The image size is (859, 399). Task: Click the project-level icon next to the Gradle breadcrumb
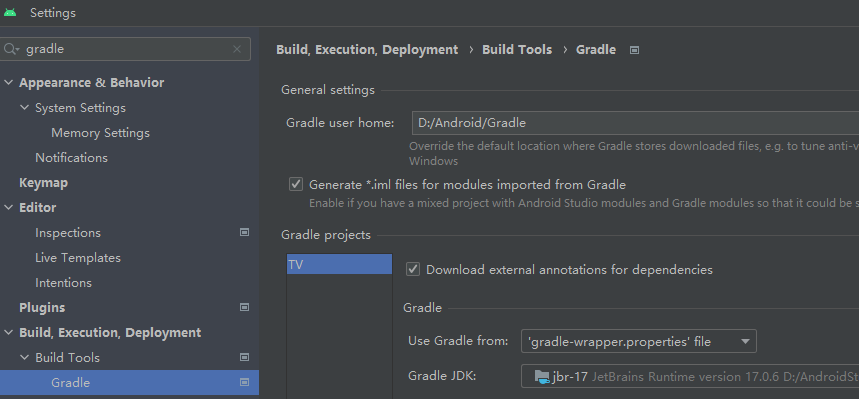[x=634, y=50]
